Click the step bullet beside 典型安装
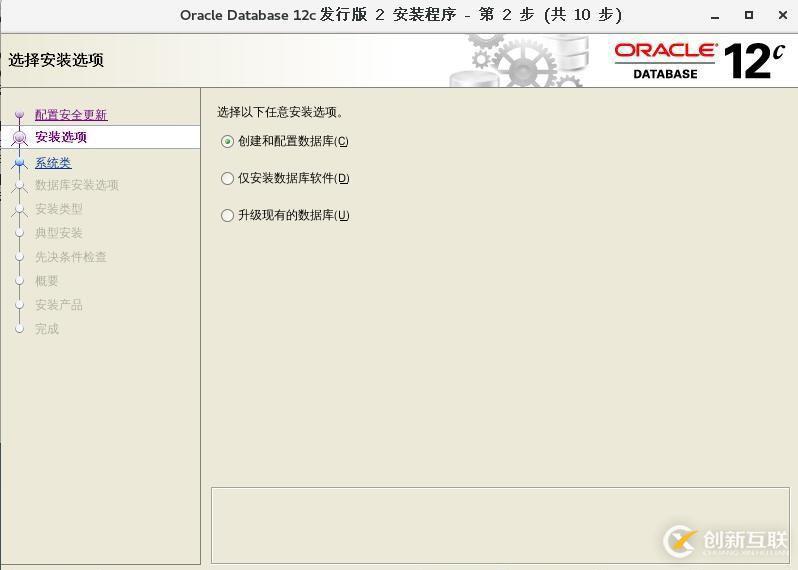This screenshot has width=798, height=570. pos(19,233)
